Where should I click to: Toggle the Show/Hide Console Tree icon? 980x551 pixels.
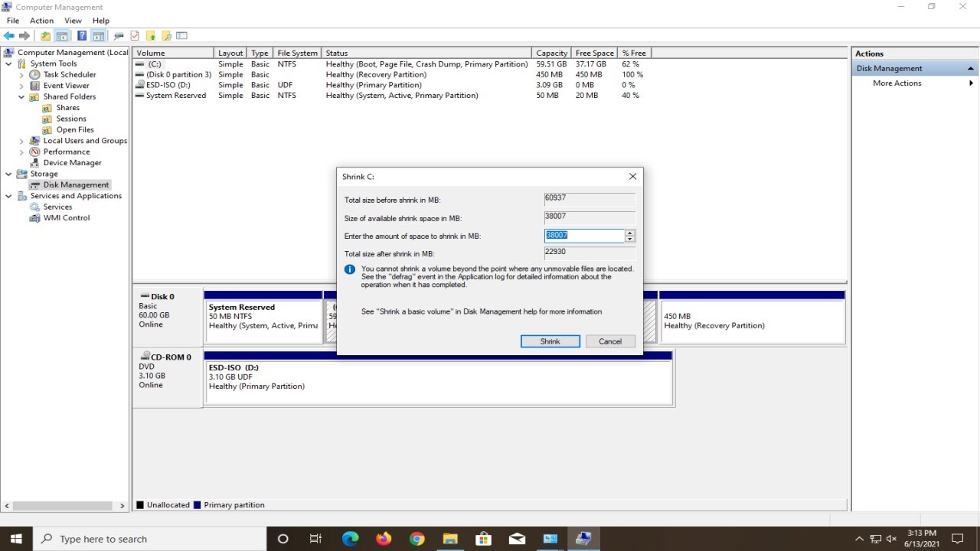pyautogui.click(x=62, y=36)
